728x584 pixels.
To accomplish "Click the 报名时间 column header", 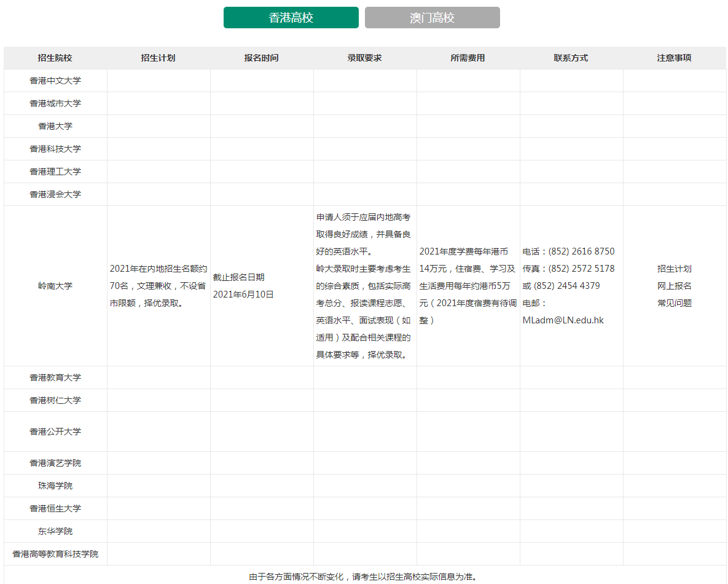I will pyautogui.click(x=261, y=58).
